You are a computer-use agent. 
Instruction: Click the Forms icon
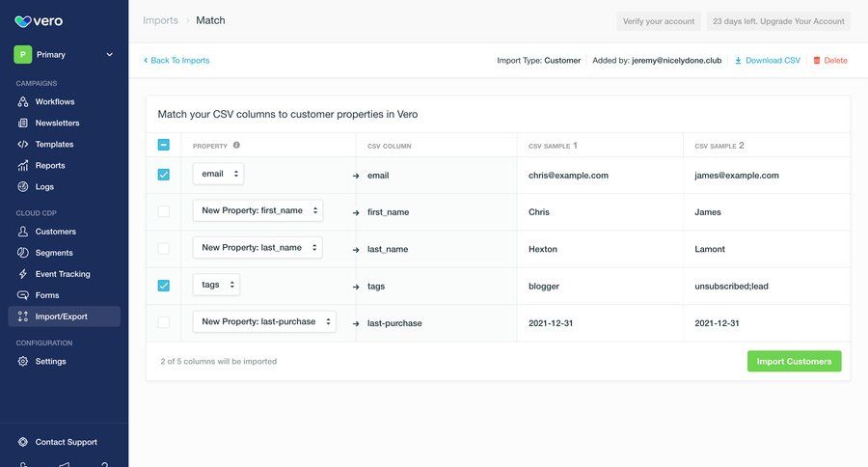click(23, 295)
